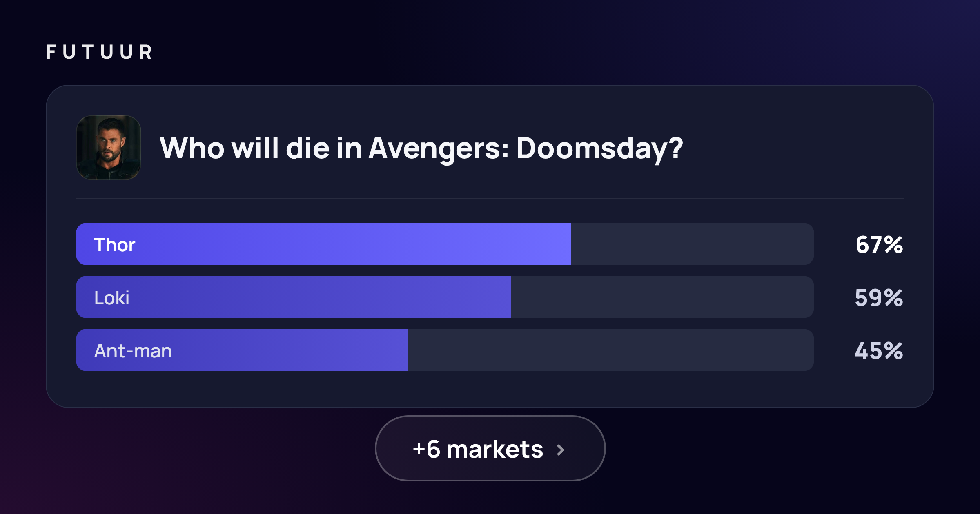The image size is (980, 514).
Task: Open the Avengers: Doomsday market title
Action: (x=421, y=148)
